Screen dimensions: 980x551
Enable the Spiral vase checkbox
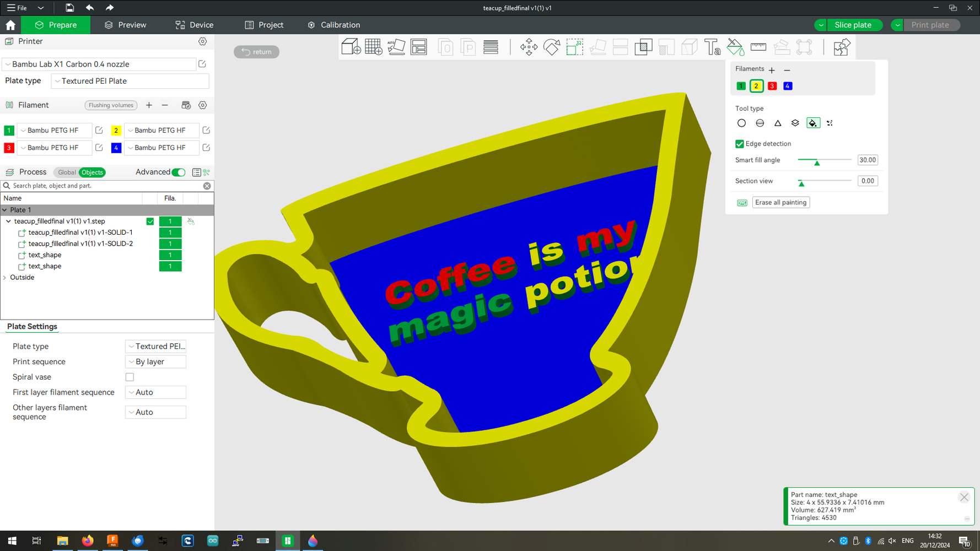click(x=130, y=377)
